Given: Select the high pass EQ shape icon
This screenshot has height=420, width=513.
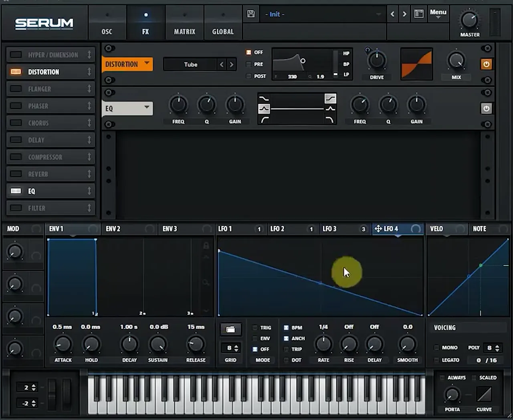Looking at the screenshot, I should click(x=264, y=119).
